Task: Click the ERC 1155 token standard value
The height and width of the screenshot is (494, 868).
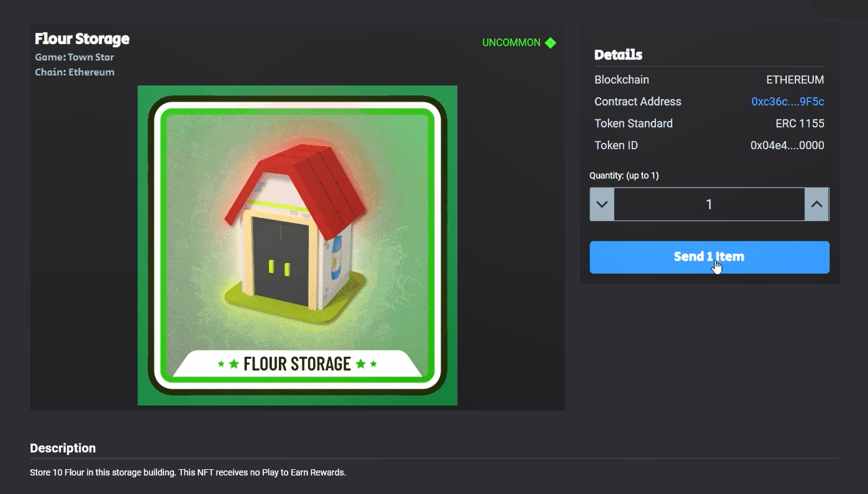Action: (x=800, y=123)
